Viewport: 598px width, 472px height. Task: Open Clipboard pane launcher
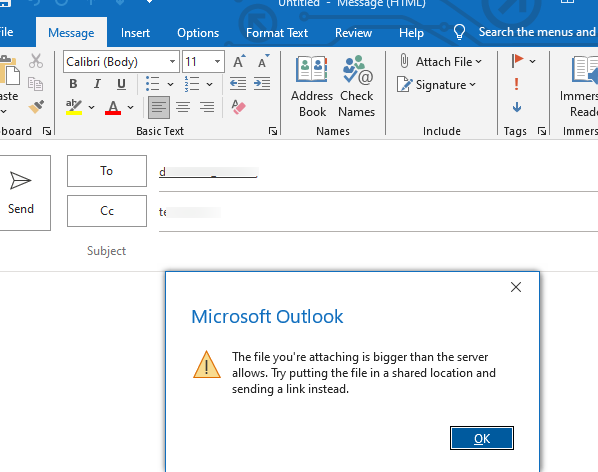coord(47,132)
